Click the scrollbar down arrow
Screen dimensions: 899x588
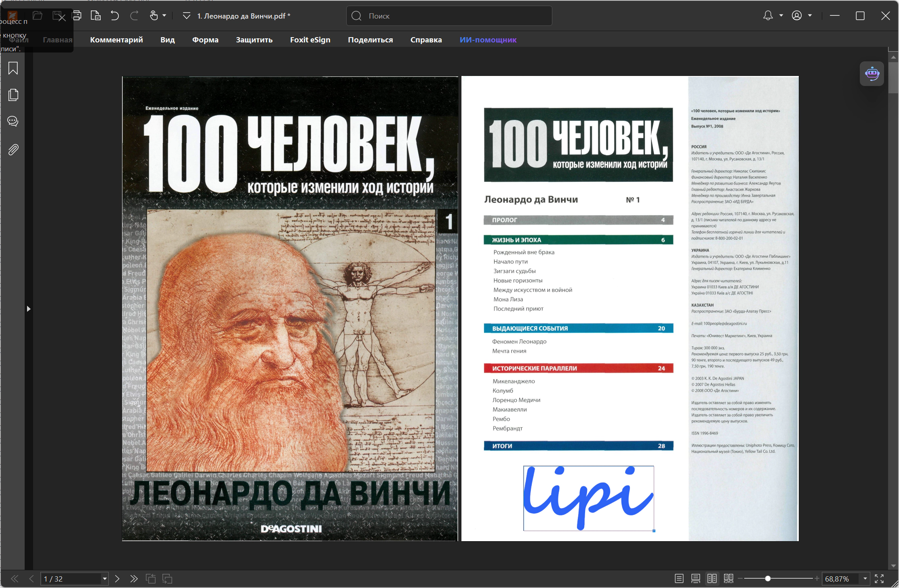click(x=893, y=566)
